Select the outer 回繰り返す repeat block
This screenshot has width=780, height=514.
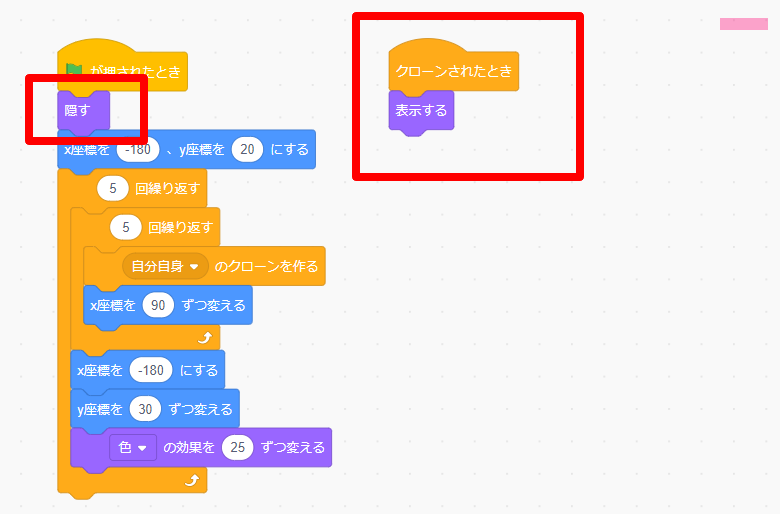132,188
